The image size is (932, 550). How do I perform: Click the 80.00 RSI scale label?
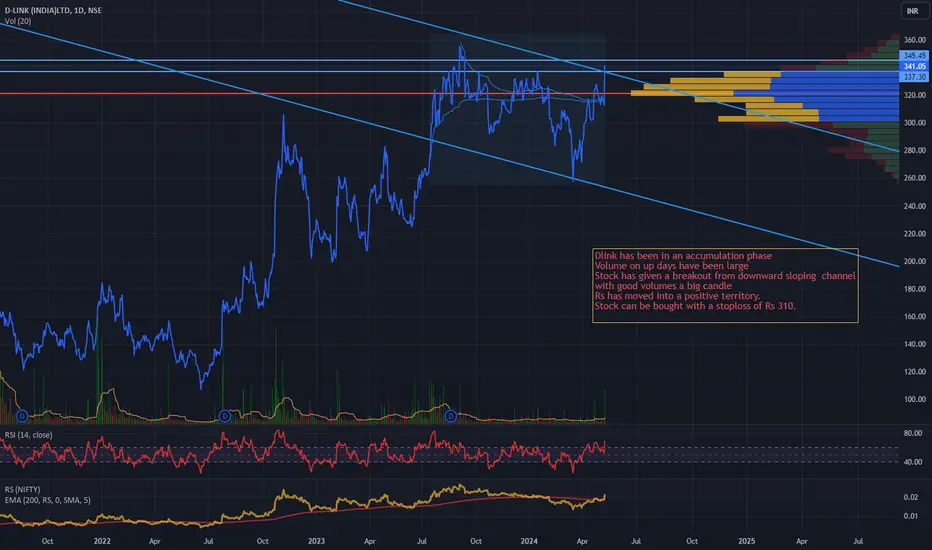pyautogui.click(x=913, y=433)
